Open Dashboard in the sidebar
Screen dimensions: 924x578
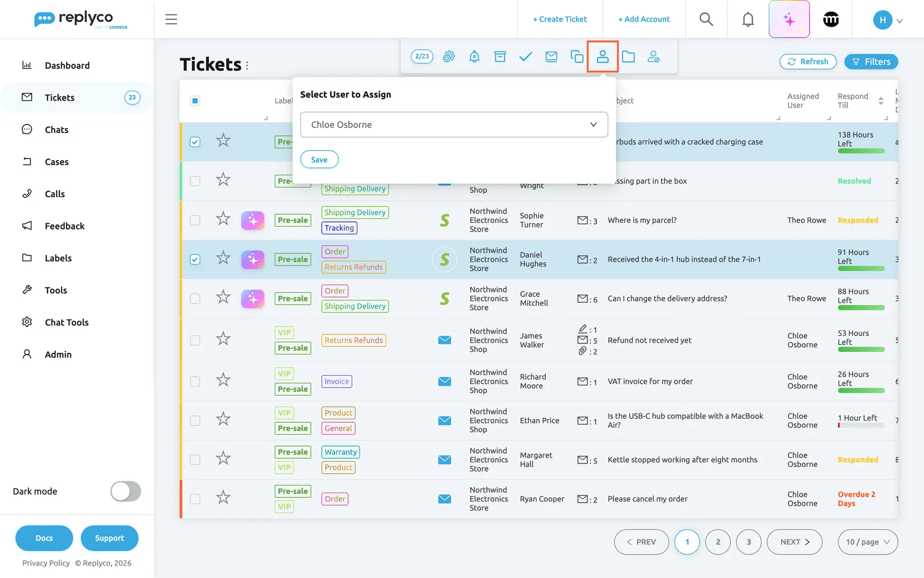click(67, 65)
